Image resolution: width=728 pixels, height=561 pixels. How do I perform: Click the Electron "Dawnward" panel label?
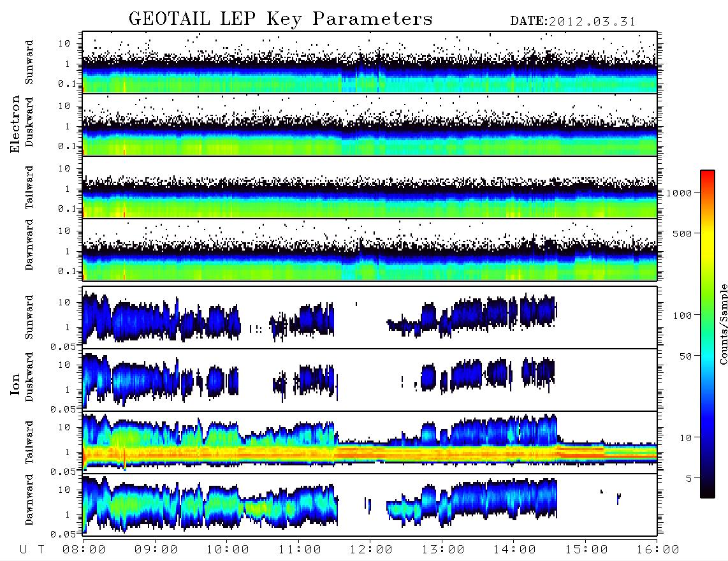pyautogui.click(x=29, y=245)
